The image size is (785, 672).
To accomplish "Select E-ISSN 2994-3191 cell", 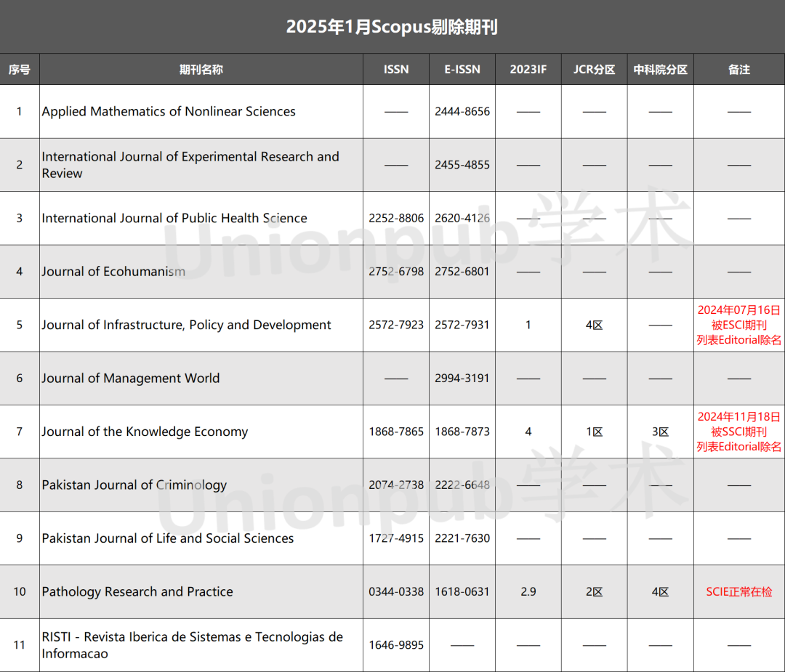I will (x=462, y=378).
